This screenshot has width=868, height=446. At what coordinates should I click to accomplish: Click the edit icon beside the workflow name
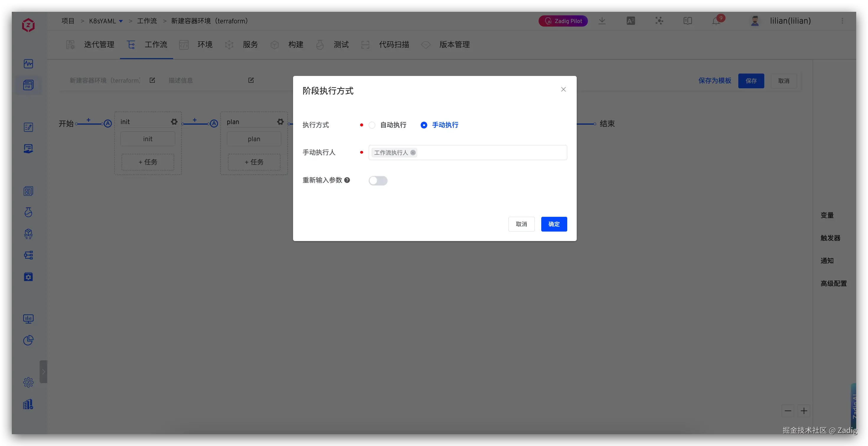tap(152, 80)
